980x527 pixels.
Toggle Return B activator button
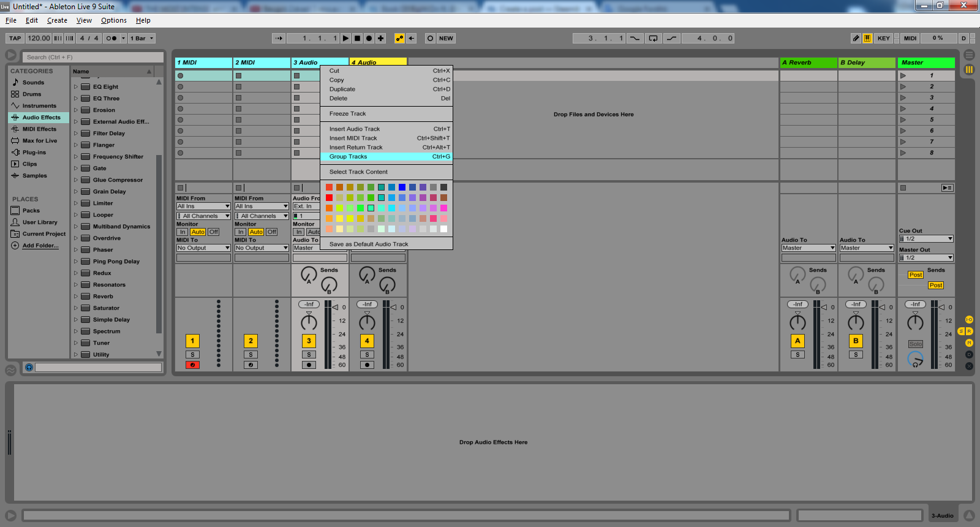[856, 341]
